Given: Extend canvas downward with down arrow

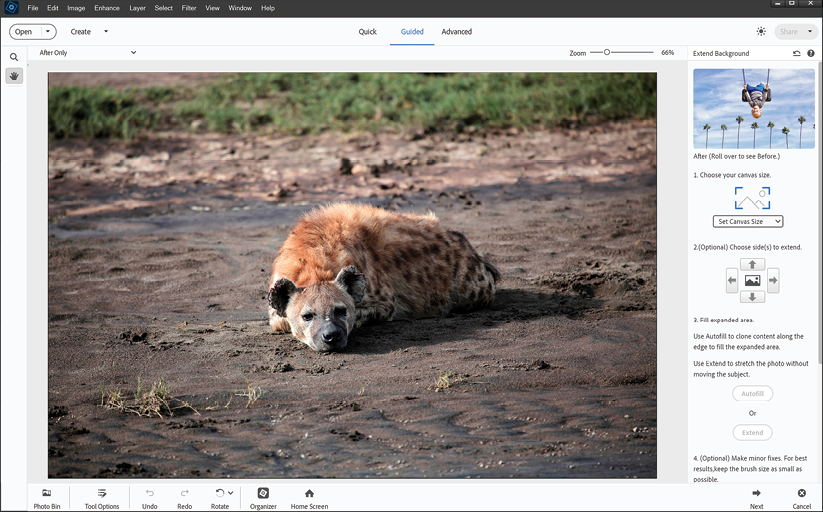Looking at the screenshot, I should click(752, 297).
